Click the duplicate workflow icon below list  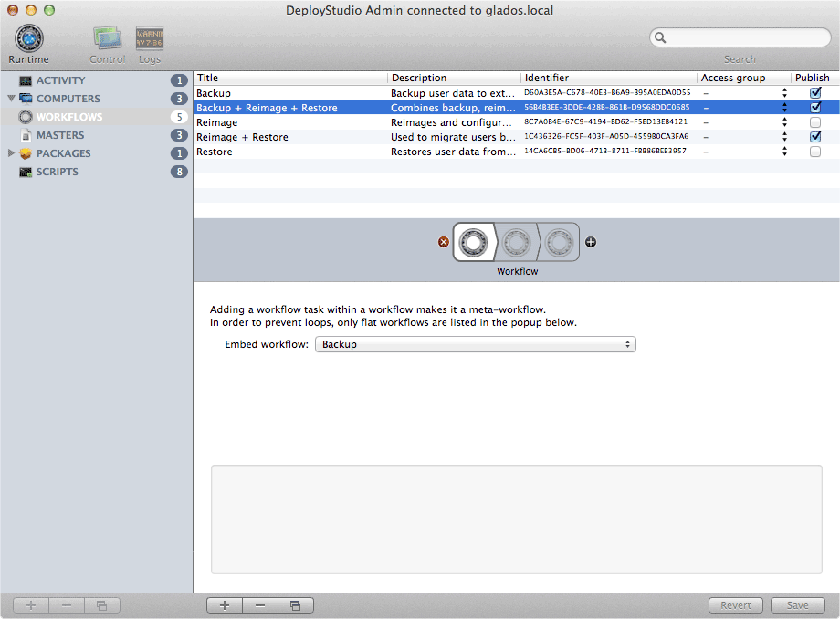pos(295,605)
